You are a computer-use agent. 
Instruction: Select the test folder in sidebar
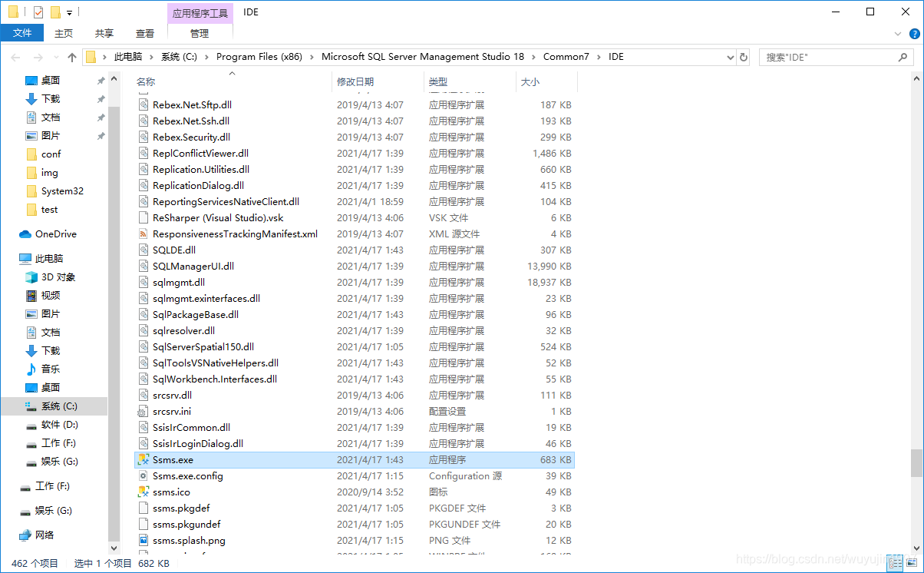[50, 209]
